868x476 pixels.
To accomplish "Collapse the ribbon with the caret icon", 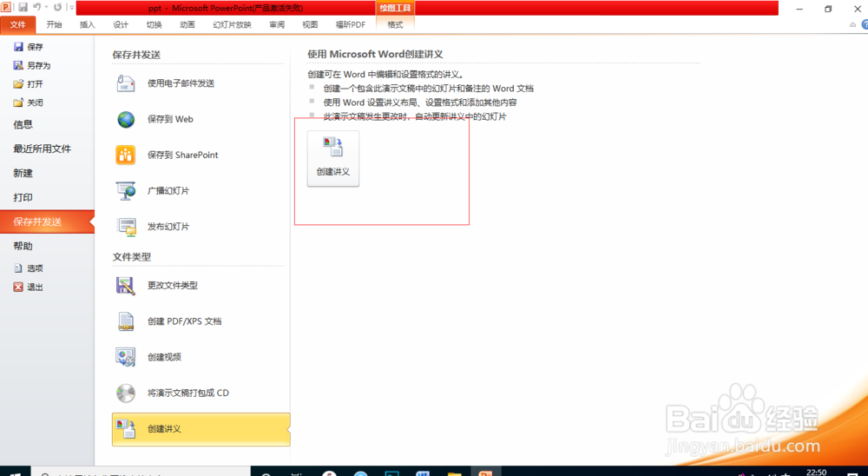I will 852,25.
